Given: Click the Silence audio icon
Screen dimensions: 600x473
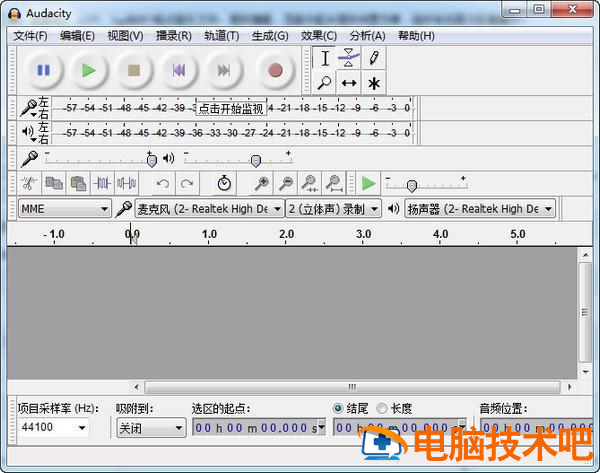Looking at the screenshot, I should click(x=127, y=184).
